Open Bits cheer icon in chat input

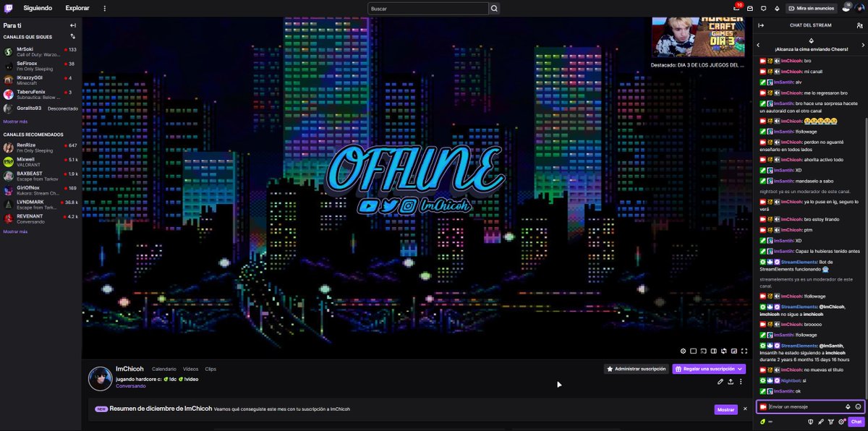point(848,406)
